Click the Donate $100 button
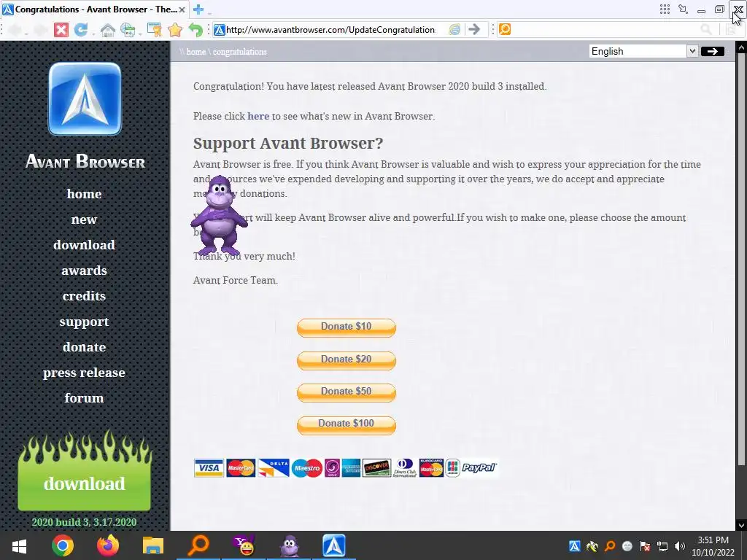The height and width of the screenshot is (560, 747). [347, 425]
